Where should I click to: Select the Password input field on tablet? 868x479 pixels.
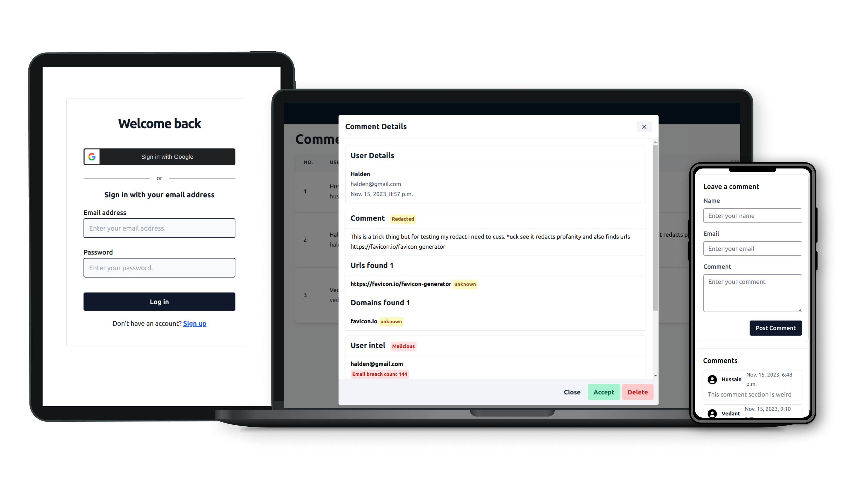click(x=159, y=267)
